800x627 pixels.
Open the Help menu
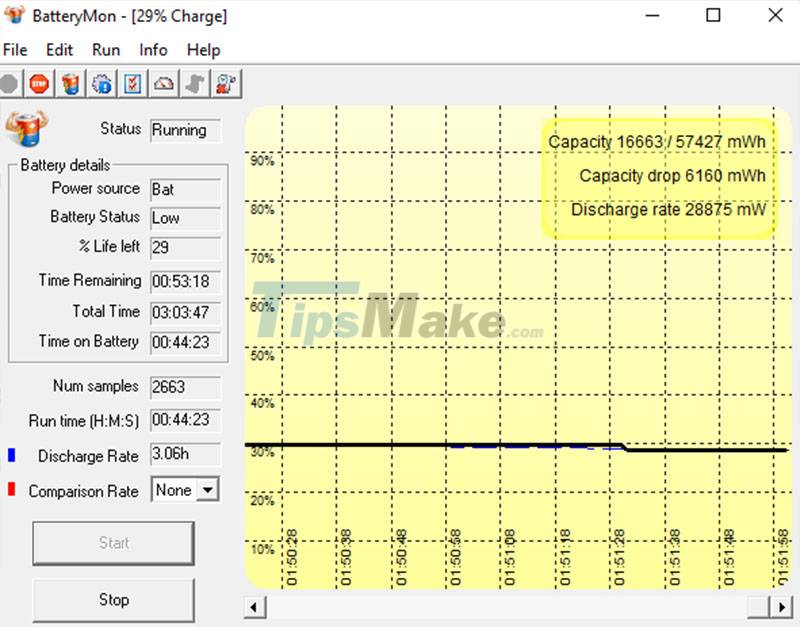click(x=203, y=49)
